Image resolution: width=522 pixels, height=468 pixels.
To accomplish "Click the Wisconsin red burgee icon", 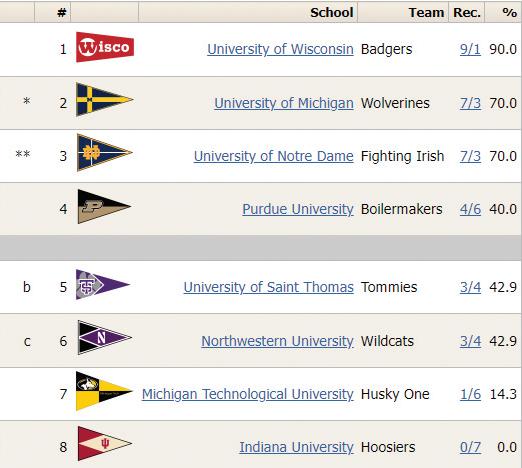I will click(x=105, y=47).
